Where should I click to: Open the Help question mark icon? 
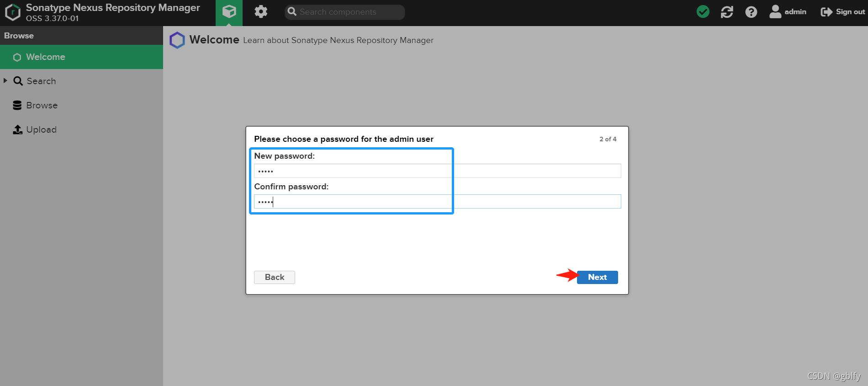(x=751, y=12)
